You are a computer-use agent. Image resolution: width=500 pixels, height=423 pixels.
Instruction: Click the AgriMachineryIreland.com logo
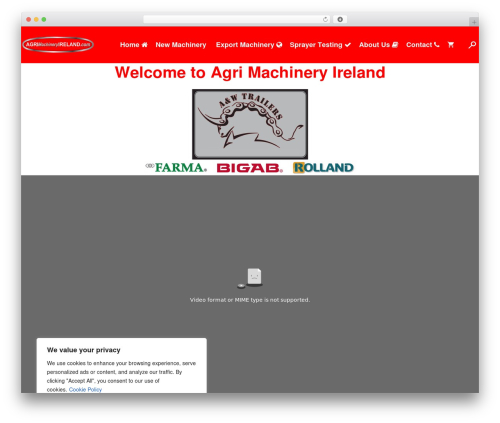click(x=58, y=44)
